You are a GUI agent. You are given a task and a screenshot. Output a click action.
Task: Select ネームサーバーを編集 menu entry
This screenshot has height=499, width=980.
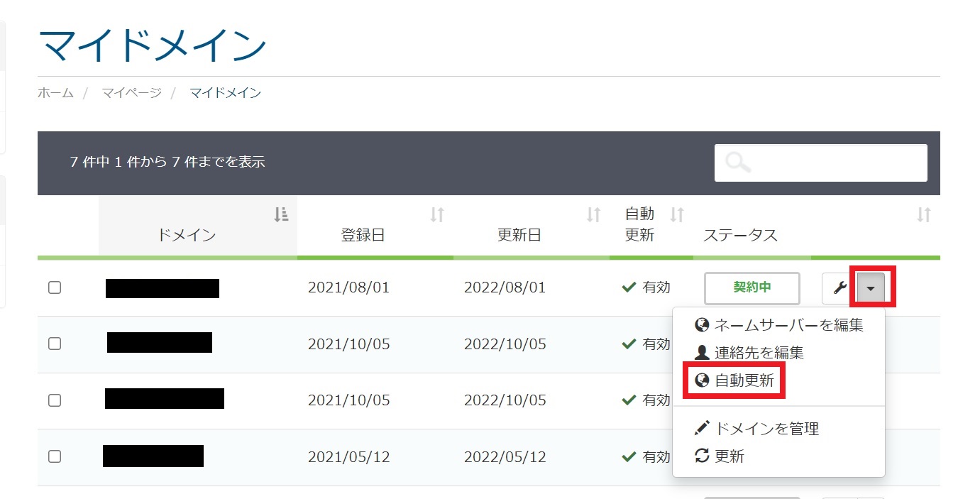(788, 325)
